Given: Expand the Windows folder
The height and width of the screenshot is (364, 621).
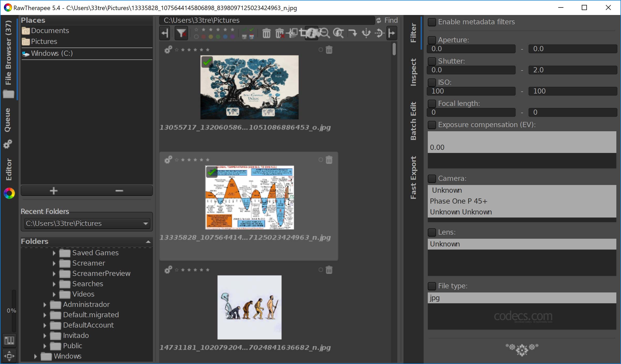Looking at the screenshot, I should tap(35, 356).
